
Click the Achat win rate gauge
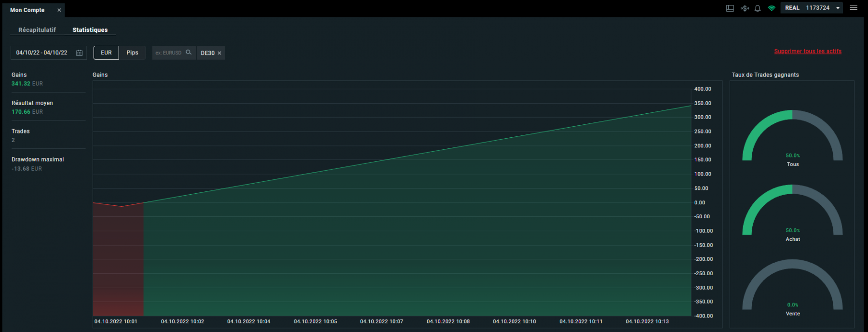click(792, 212)
